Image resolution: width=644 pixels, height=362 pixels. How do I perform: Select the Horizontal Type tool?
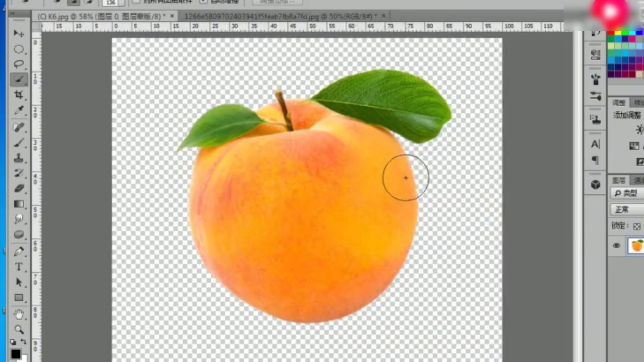(x=19, y=267)
